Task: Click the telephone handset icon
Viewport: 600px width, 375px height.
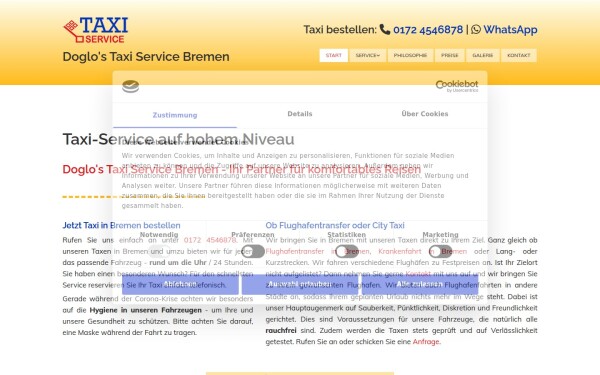Action: tap(385, 29)
